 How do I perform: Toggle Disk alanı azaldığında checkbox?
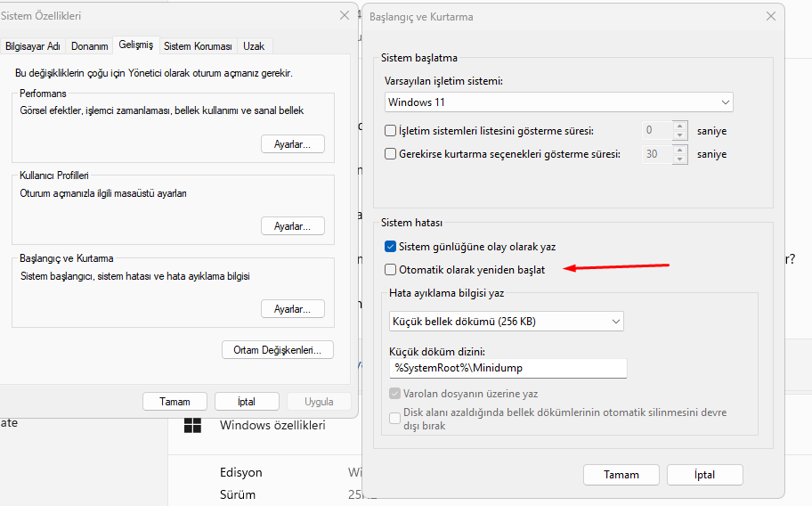394,418
